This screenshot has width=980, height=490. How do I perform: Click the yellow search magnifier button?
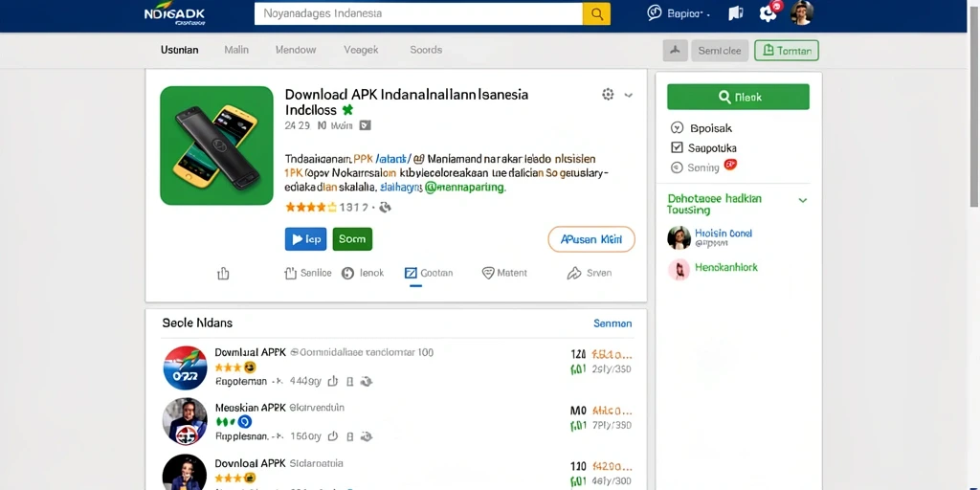point(596,13)
